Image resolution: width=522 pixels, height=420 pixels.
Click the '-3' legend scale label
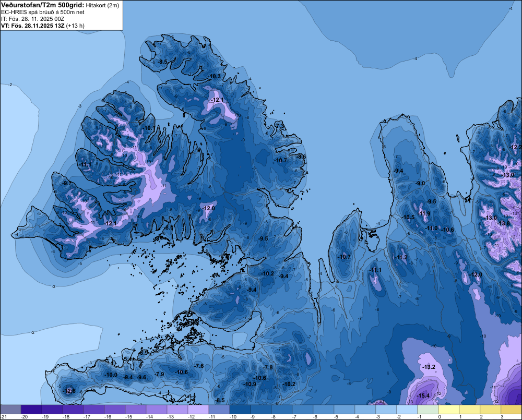pos(378,417)
